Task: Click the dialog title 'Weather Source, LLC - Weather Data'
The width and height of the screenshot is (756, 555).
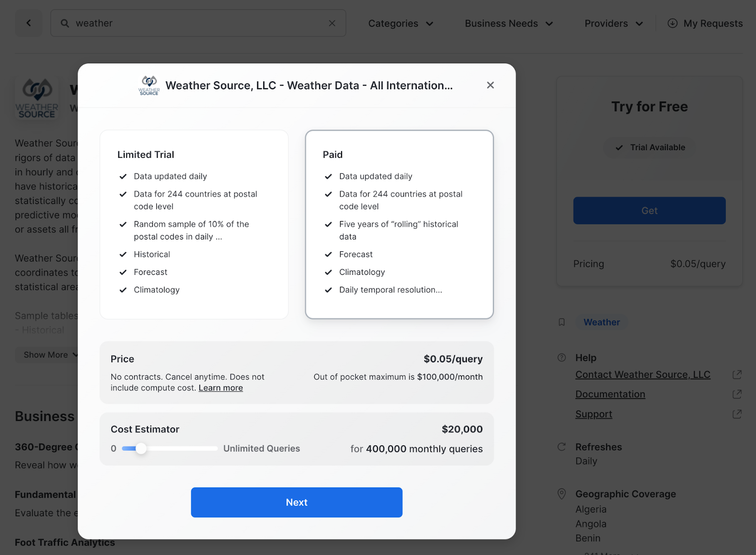Action: [309, 85]
